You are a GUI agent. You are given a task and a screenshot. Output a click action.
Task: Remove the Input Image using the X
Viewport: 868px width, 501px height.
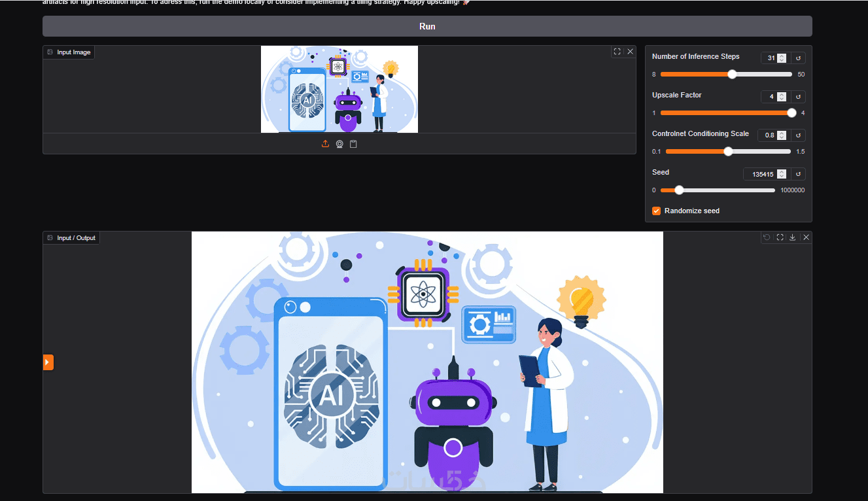click(630, 52)
